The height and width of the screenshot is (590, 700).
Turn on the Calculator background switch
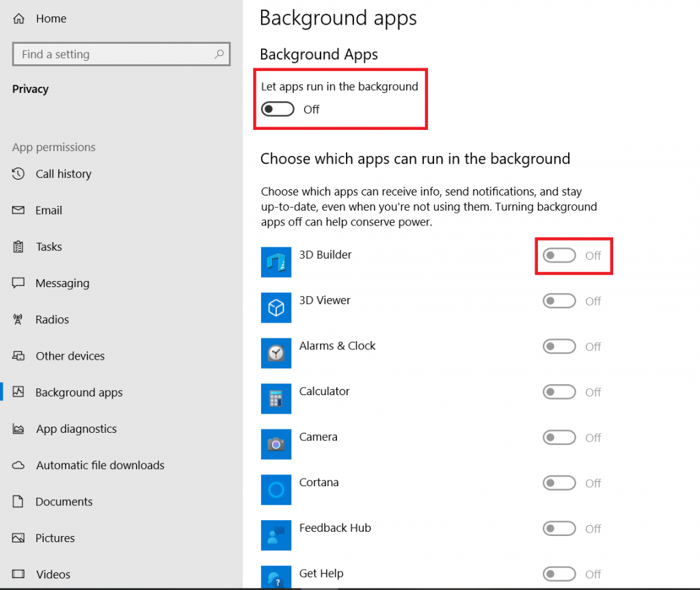pyautogui.click(x=558, y=392)
